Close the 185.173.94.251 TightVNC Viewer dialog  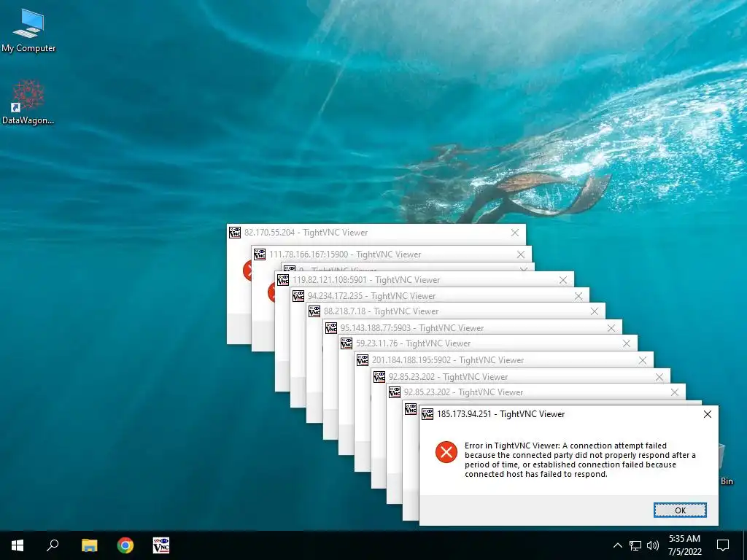pos(708,414)
